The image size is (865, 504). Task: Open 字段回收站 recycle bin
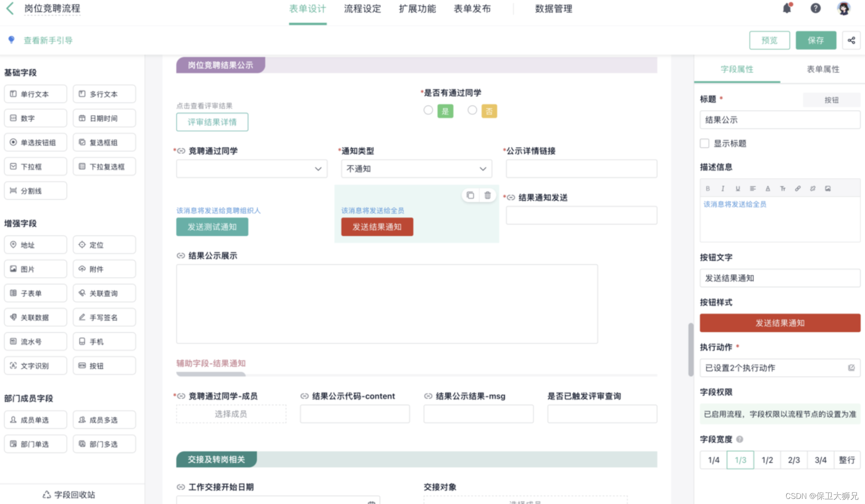pyautogui.click(x=69, y=495)
